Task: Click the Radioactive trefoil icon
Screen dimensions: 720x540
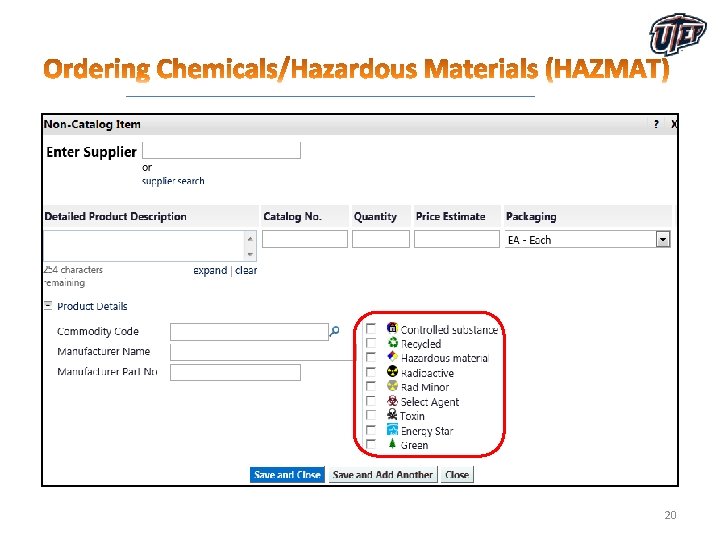Action: pos(392,371)
